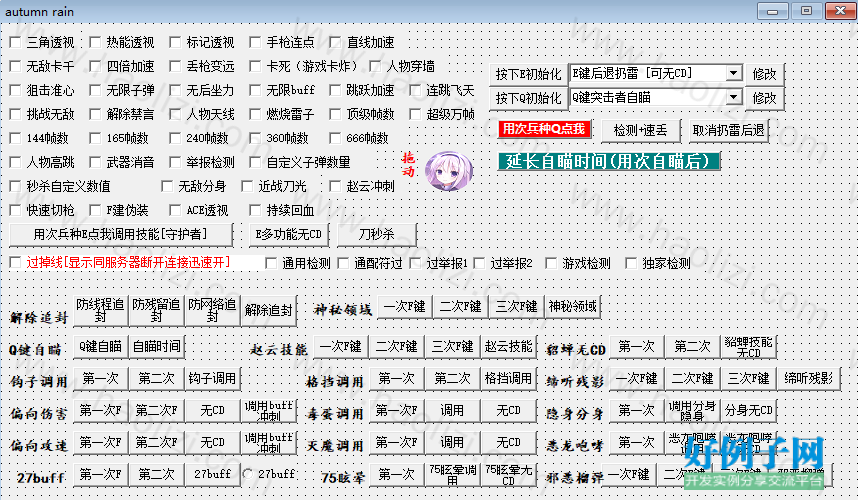Viewport: 858px width, 500px height.
Task: Click 第一次F in 偏向伤害 row
Action: [x=101, y=410]
